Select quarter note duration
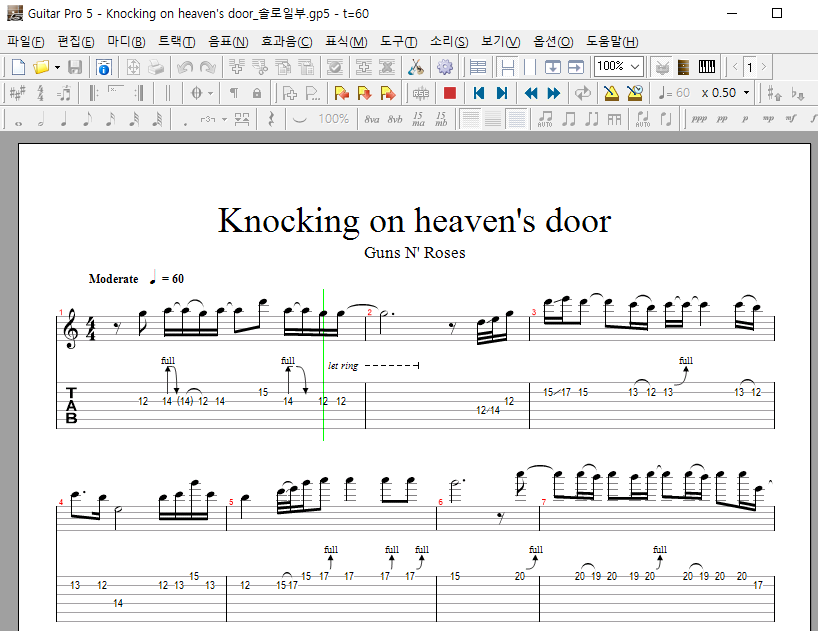Image resolution: width=818 pixels, height=631 pixels. point(64,120)
